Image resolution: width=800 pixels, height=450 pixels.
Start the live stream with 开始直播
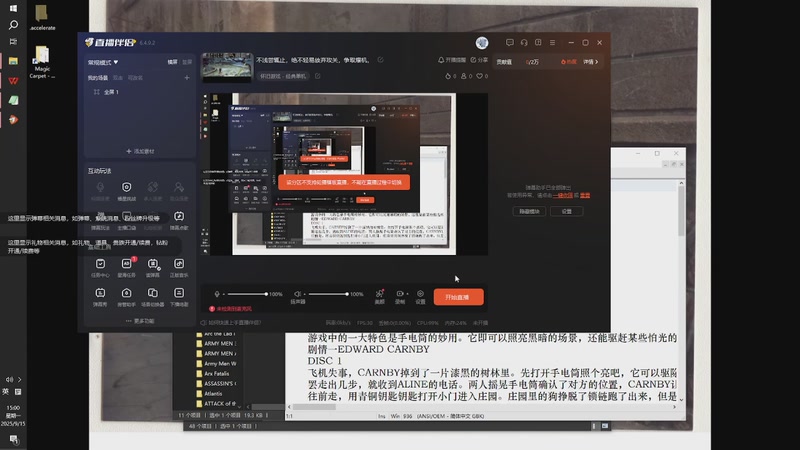(458, 297)
